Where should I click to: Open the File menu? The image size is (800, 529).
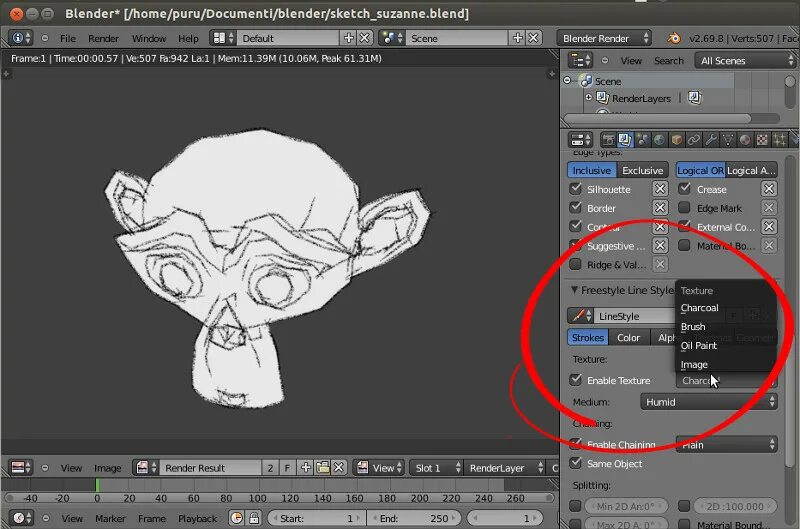tap(68, 38)
